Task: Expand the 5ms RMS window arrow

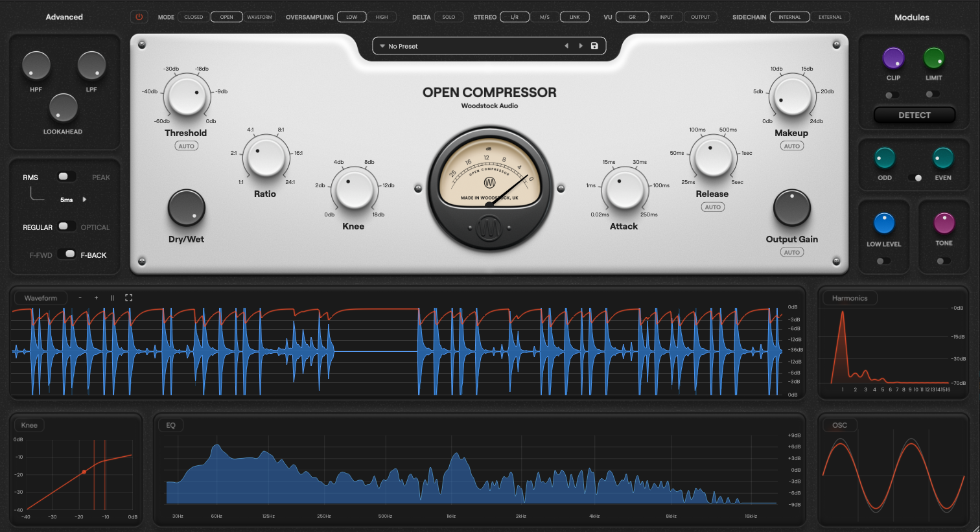Action: [x=85, y=200]
